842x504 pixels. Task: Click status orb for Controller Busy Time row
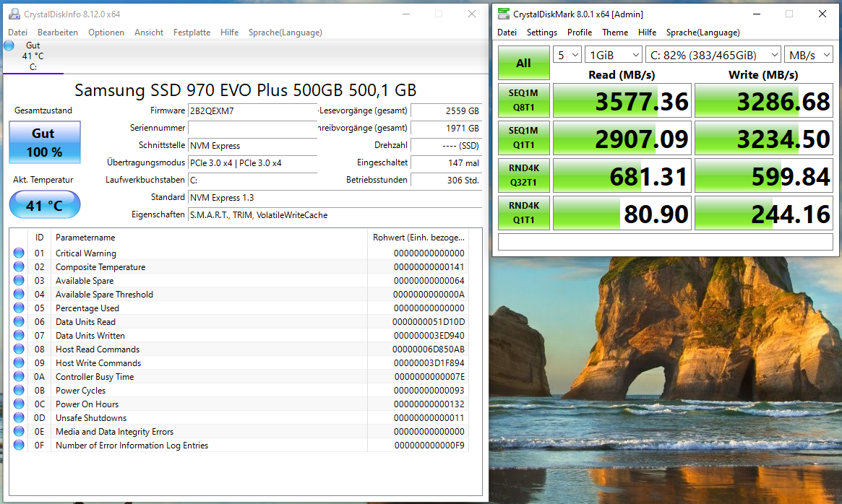[x=19, y=376]
